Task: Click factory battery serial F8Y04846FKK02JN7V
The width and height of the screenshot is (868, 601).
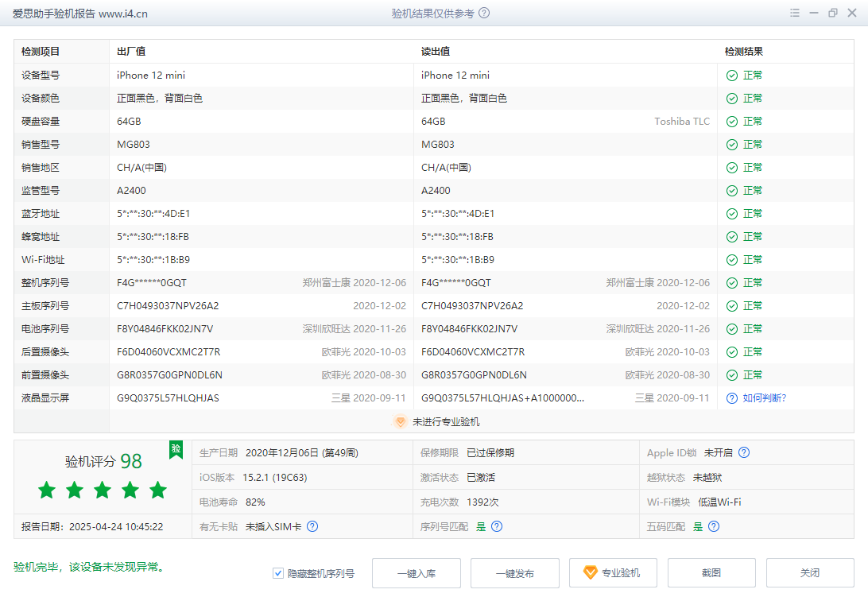Action: tap(165, 329)
